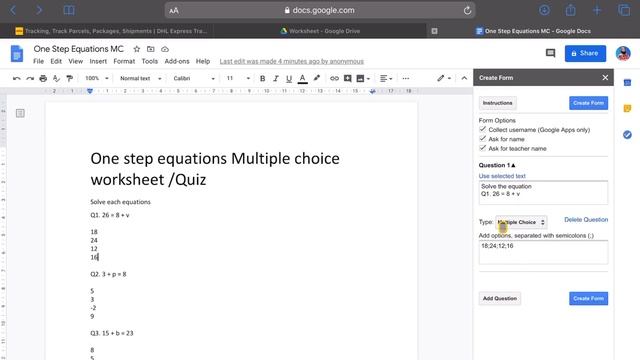The image size is (640, 360).
Task: Add new Safari tab with plus
Action: [597, 10]
